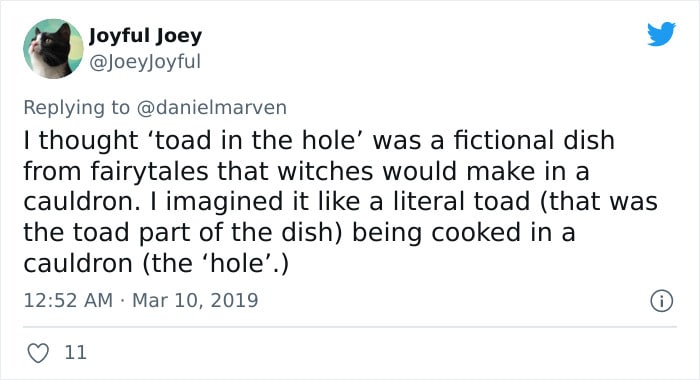Click the tweet text mentioning 'toad in the hole'
Screen dimensions: 700x380
tap(340, 201)
